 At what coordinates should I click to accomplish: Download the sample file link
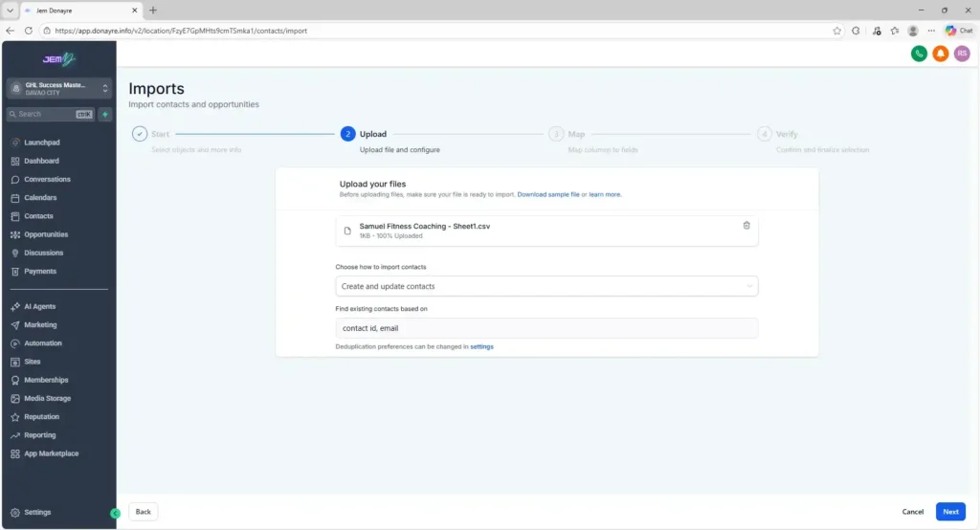click(548, 194)
